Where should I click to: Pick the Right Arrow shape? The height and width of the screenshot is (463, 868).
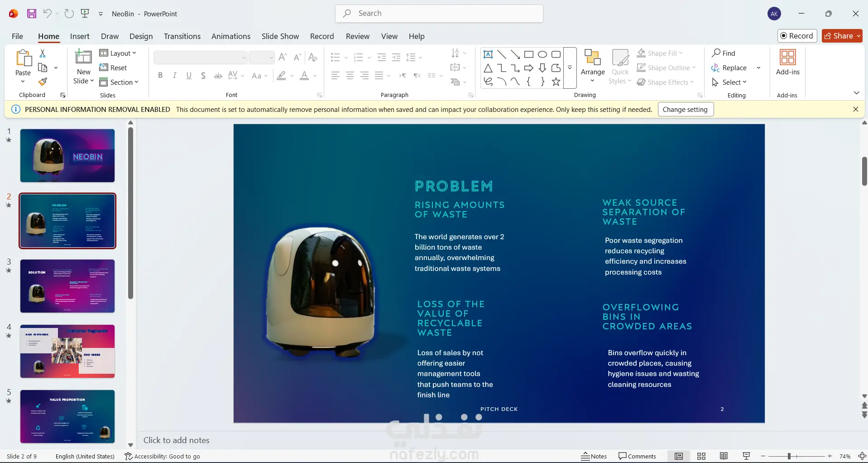[529, 68]
